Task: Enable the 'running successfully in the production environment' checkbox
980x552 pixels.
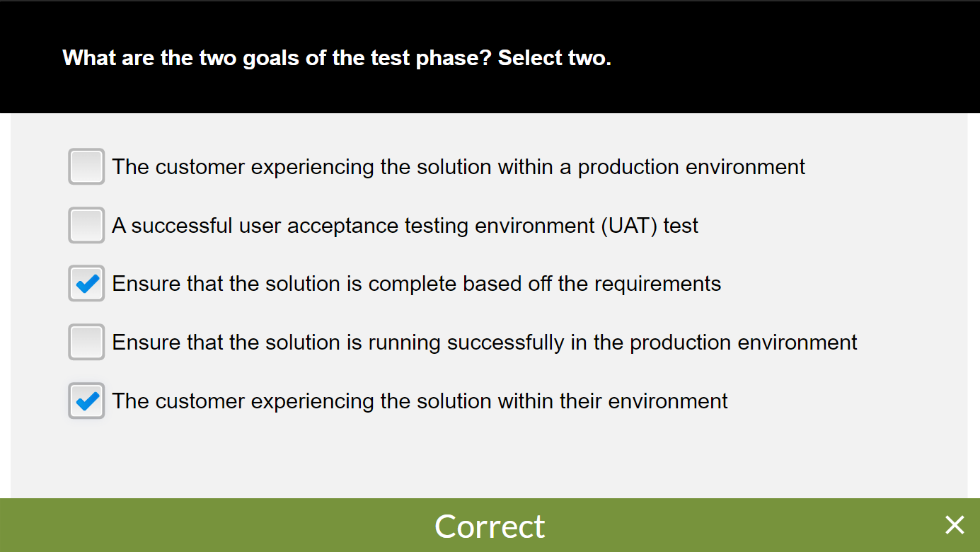Action: coord(86,343)
